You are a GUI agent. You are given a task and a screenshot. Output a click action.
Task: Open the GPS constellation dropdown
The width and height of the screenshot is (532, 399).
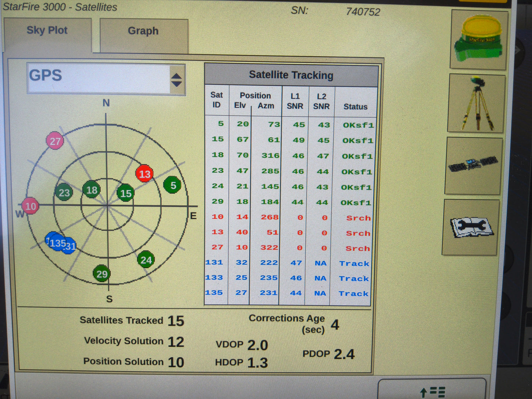106,79
